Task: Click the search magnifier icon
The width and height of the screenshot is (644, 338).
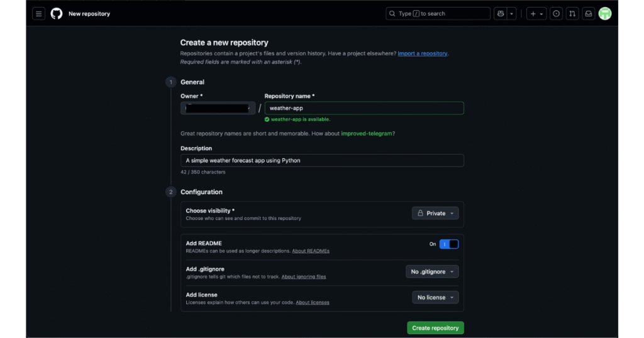Action: pyautogui.click(x=392, y=14)
